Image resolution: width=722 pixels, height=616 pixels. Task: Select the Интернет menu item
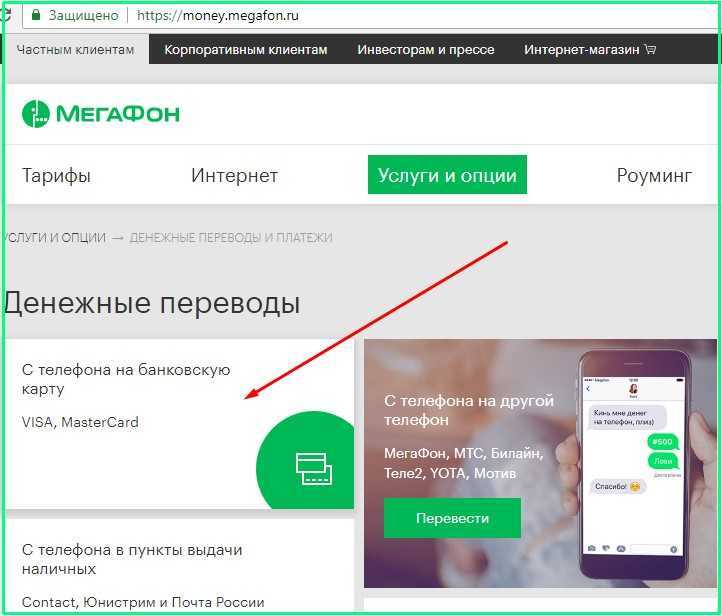pos(234,175)
